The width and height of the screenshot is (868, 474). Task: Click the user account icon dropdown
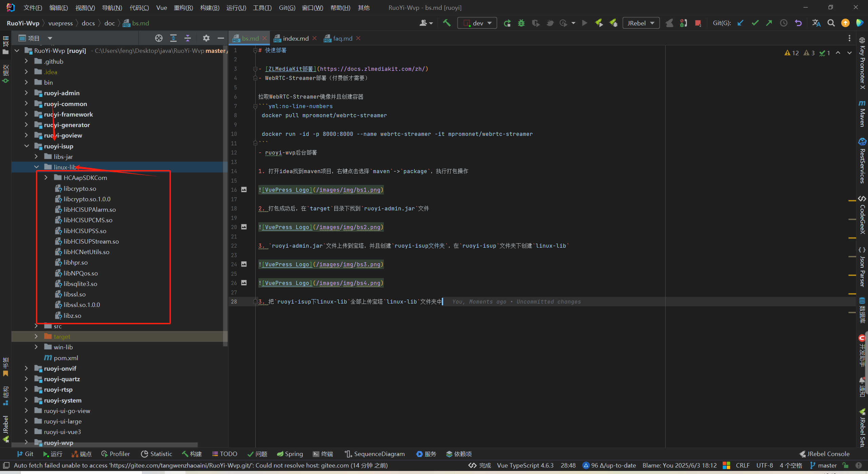[x=426, y=23]
